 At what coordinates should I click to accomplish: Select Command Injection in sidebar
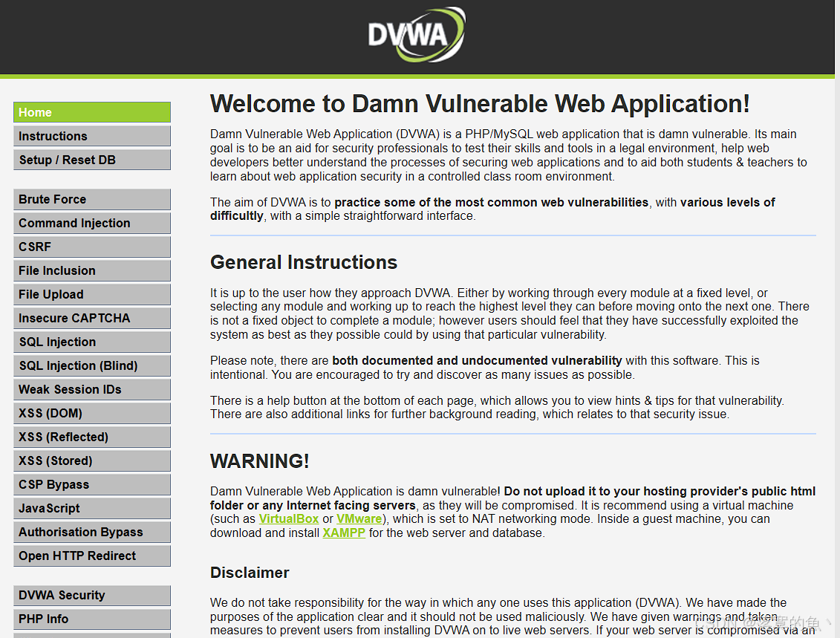(92, 223)
